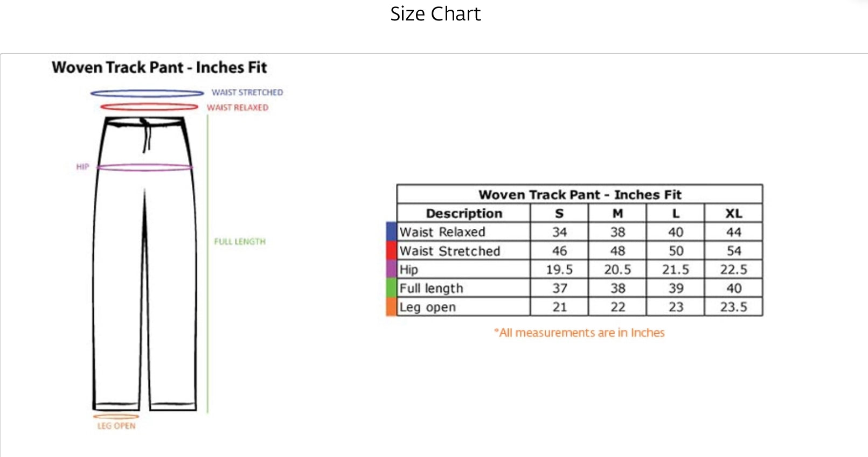The image size is (868, 457).
Task: Click the Waist Relaxed row label
Action: click(x=442, y=232)
